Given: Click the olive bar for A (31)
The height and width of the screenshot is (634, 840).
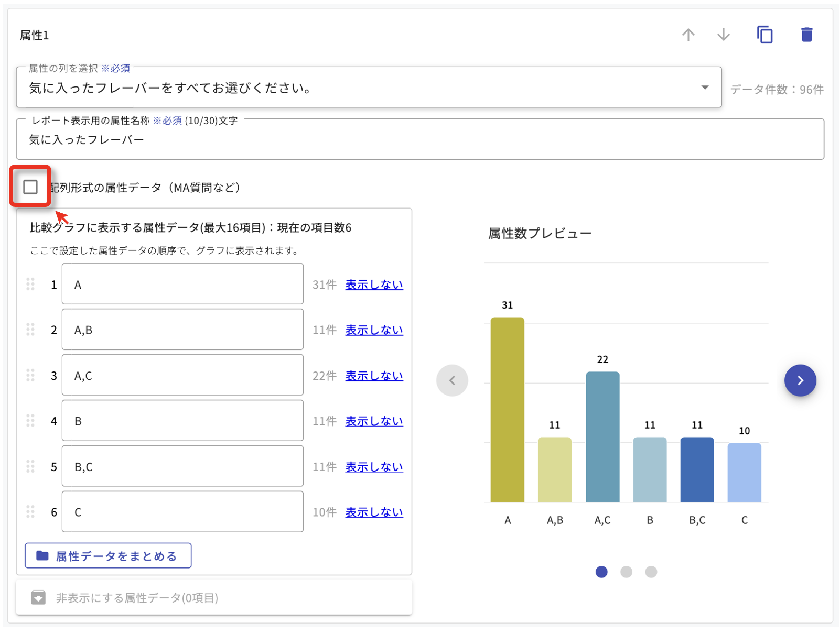Looking at the screenshot, I should 507,410.
